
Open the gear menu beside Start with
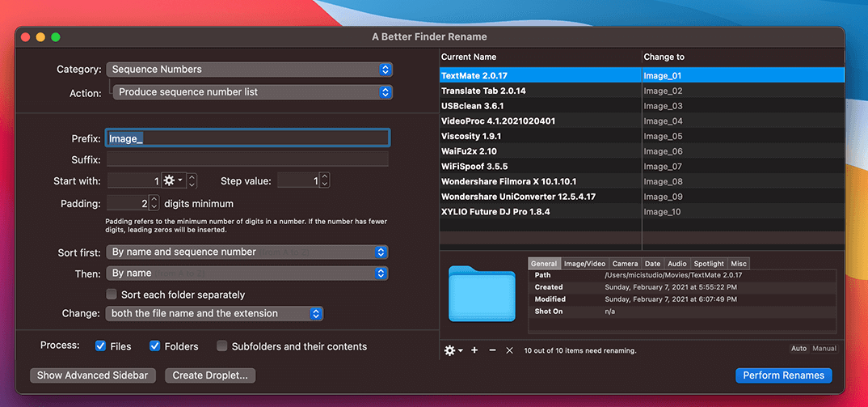173,181
